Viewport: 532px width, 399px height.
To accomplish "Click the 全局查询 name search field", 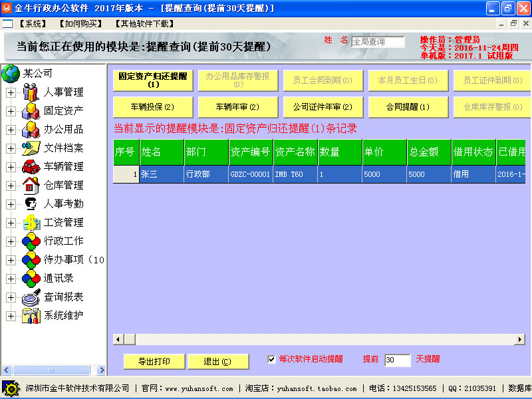I will (378, 42).
